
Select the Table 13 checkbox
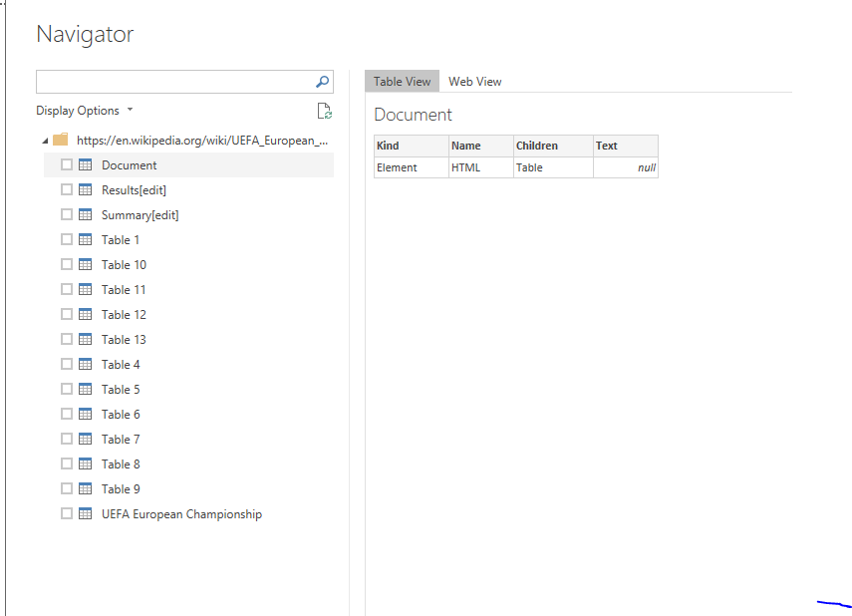[67, 339]
